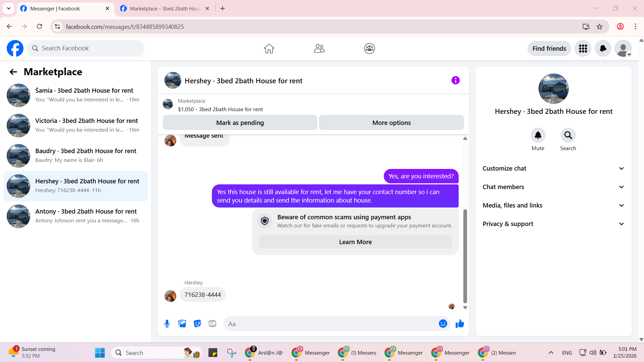The width and height of the screenshot is (644, 362).
Task: Select the Messenger | Facebook tab
Action: (65, 9)
